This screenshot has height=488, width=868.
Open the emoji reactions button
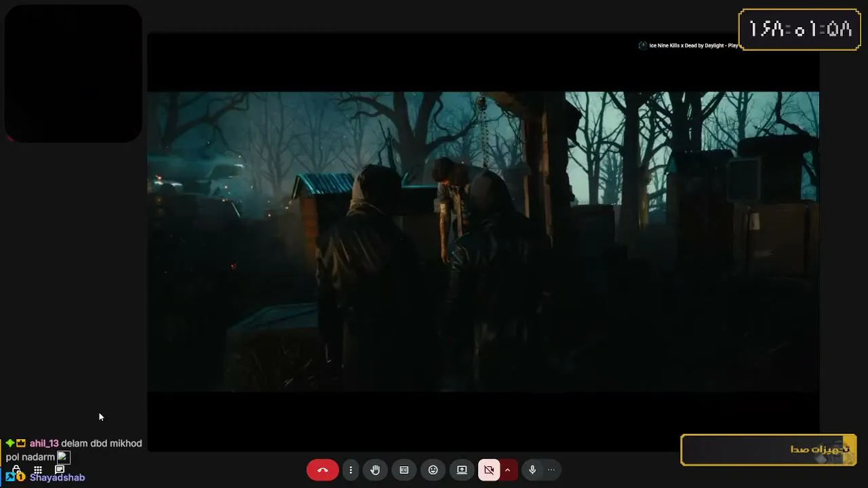[x=433, y=470]
